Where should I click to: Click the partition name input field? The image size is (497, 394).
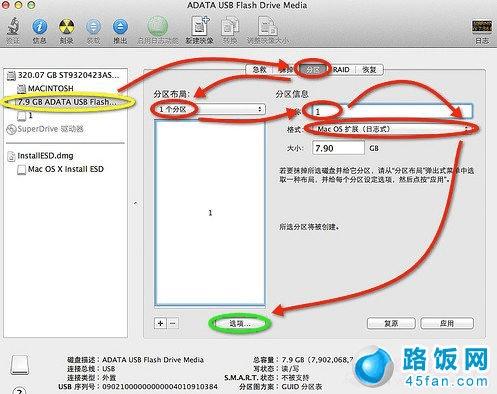(x=392, y=111)
